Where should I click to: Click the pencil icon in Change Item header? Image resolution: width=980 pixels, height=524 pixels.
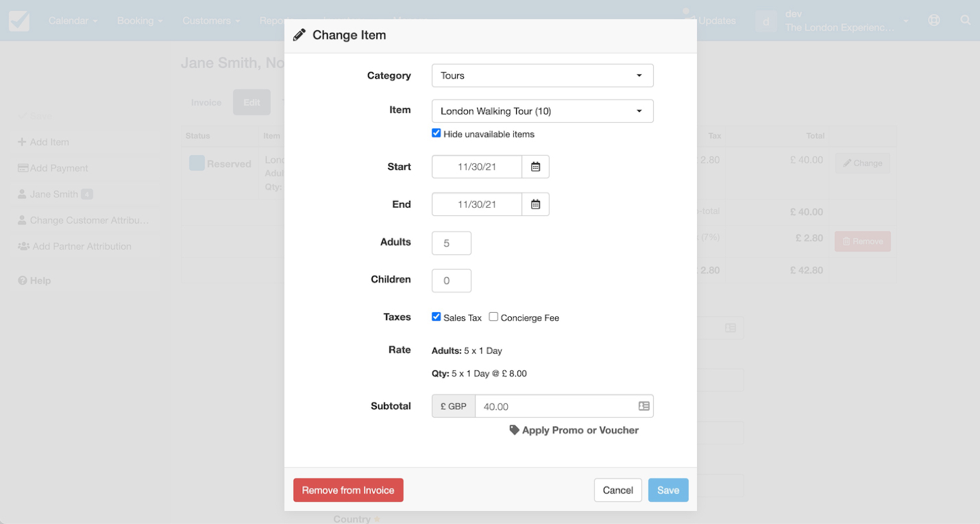pyautogui.click(x=299, y=35)
